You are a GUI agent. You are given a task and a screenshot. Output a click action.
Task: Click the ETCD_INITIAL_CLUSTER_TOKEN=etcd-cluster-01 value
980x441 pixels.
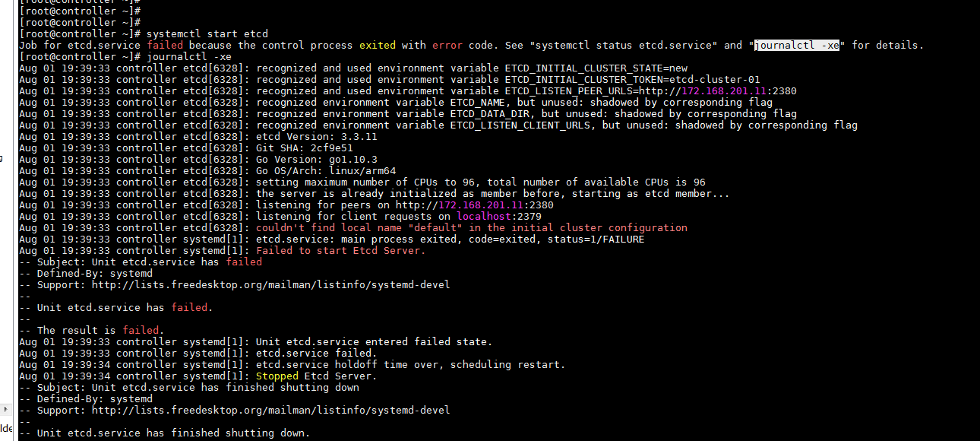tap(633, 79)
